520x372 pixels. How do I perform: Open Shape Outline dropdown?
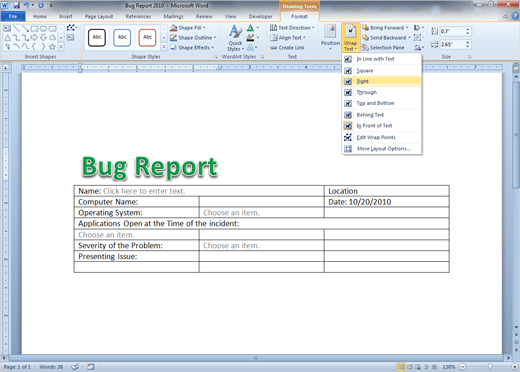tap(193, 38)
